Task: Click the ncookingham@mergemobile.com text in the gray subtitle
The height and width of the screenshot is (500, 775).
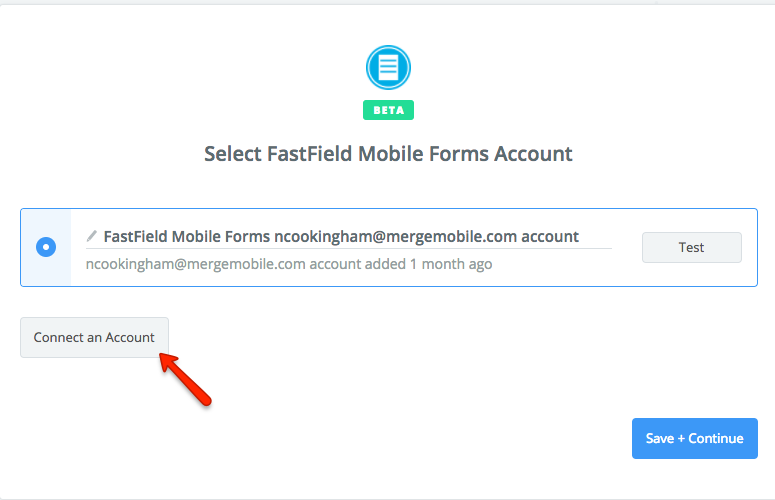Action: pyautogui.click(x=195, y=265)
